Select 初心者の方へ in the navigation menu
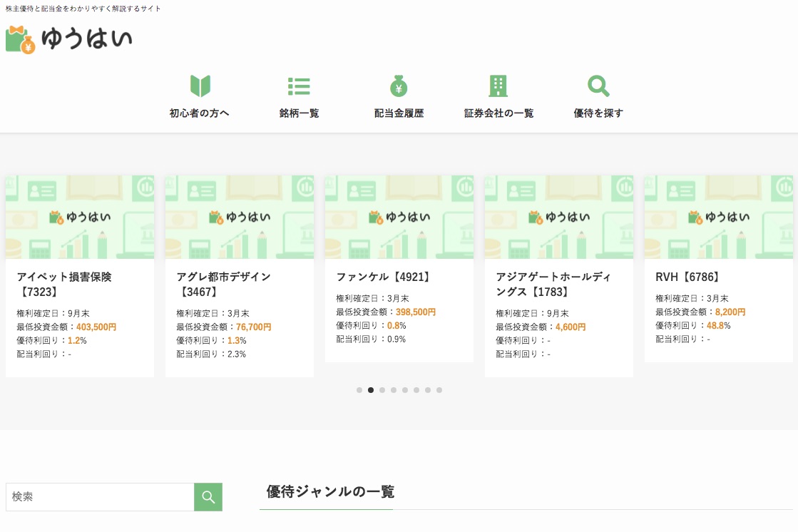 coord(200,113)
